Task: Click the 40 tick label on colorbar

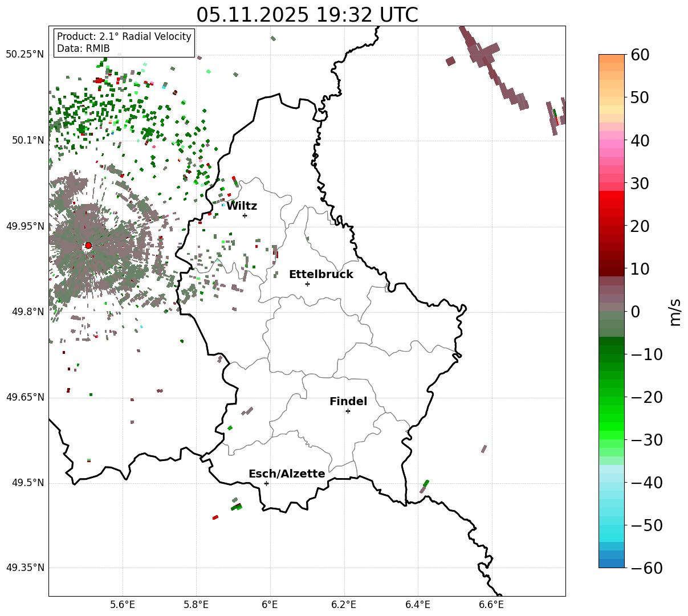Action: pos(640,140)
